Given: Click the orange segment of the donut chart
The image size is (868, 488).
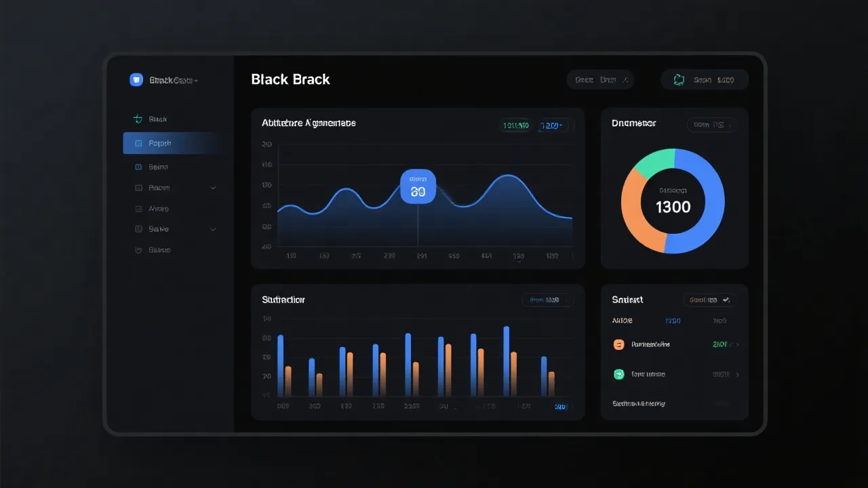Looking at the screenshot, I should (x=634, y=211).
